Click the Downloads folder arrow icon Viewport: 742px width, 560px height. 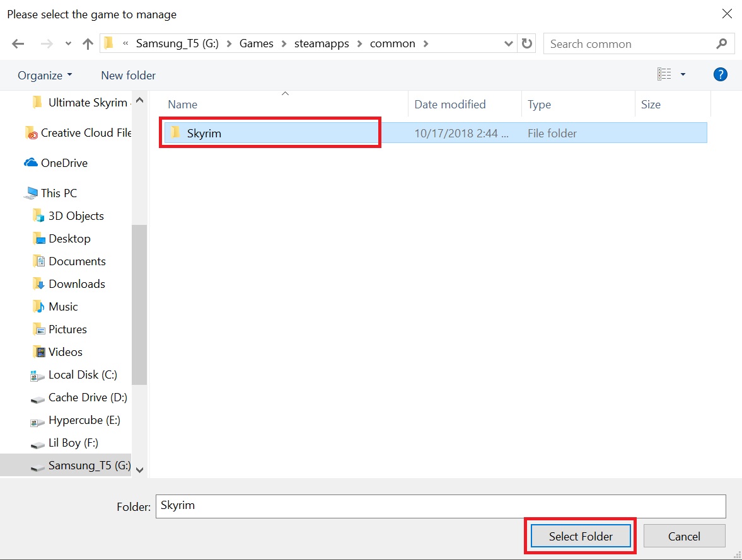[39, 284]
